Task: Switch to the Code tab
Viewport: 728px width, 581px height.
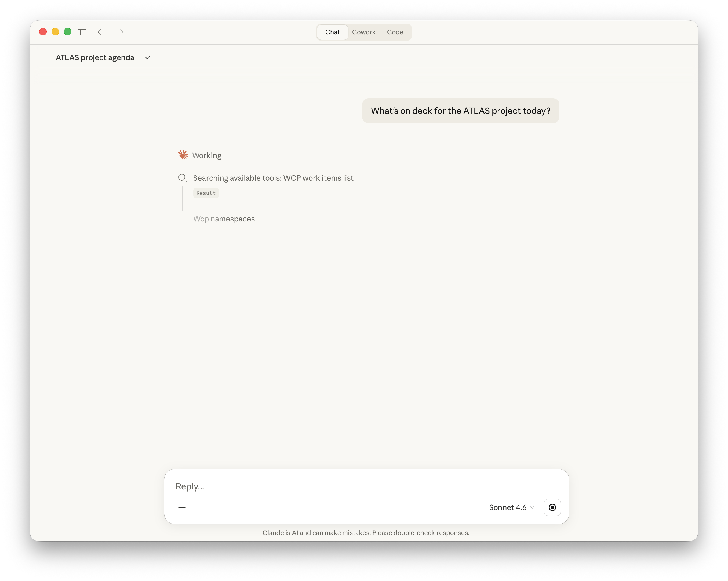Action: coord(395,32)
